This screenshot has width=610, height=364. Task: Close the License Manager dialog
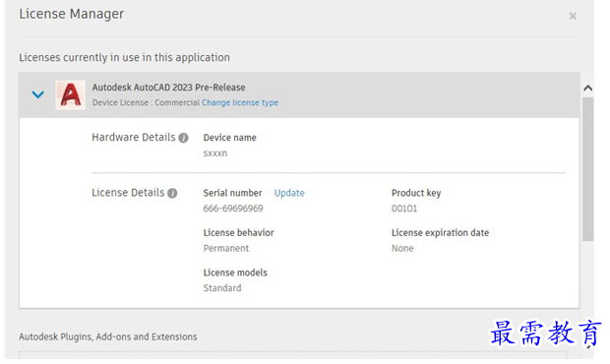coord(573,16)
